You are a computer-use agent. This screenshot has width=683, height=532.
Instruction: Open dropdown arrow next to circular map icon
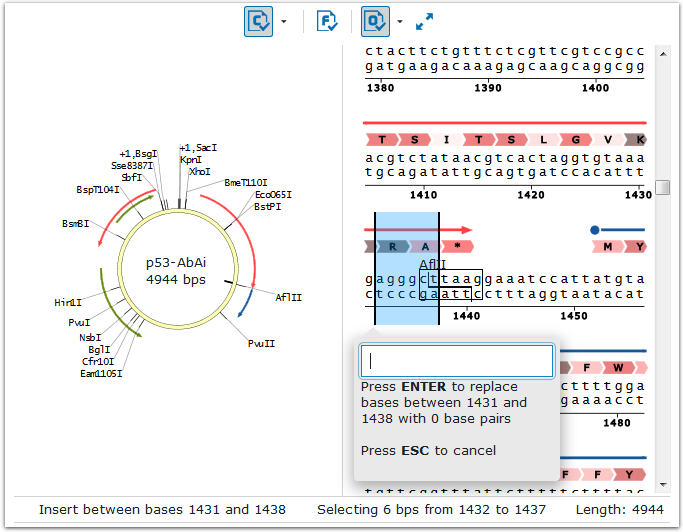[284, 21]
